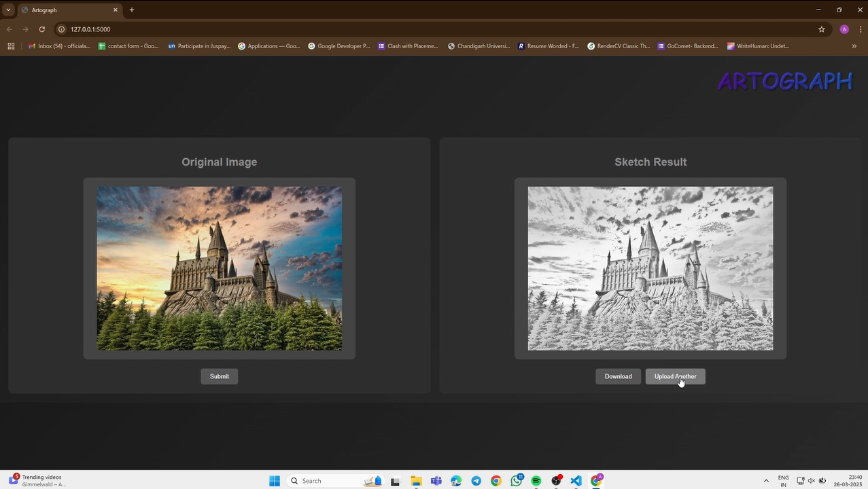Go back in browser history
The image size is (868, 489).
(x=10, y=29)
